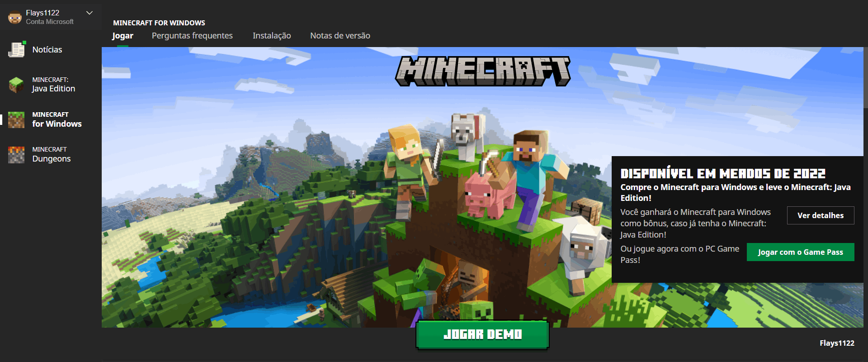Click the Notícias newspaper icon
868x362 pixels.
point(17,49)
